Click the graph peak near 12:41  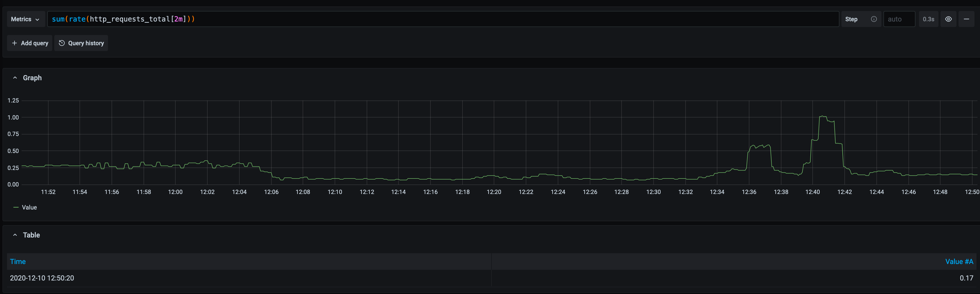pos(823,116)
